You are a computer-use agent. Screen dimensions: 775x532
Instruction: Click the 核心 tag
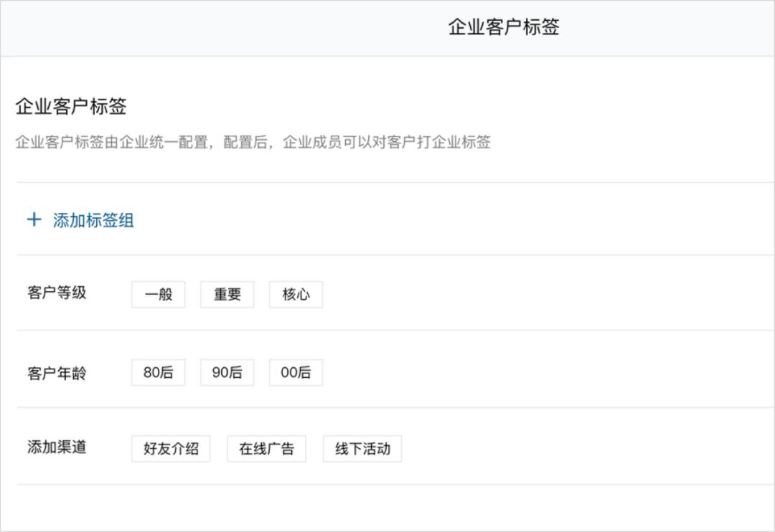click(x=296, y=294)
